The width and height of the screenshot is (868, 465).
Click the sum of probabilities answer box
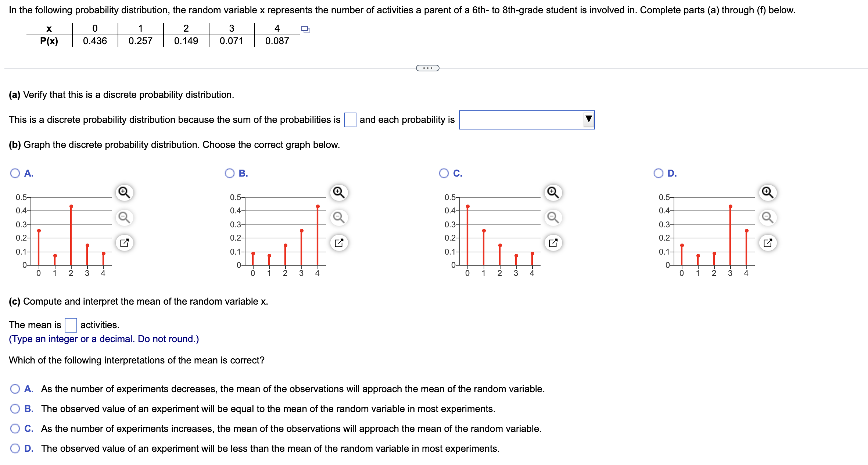350,119
